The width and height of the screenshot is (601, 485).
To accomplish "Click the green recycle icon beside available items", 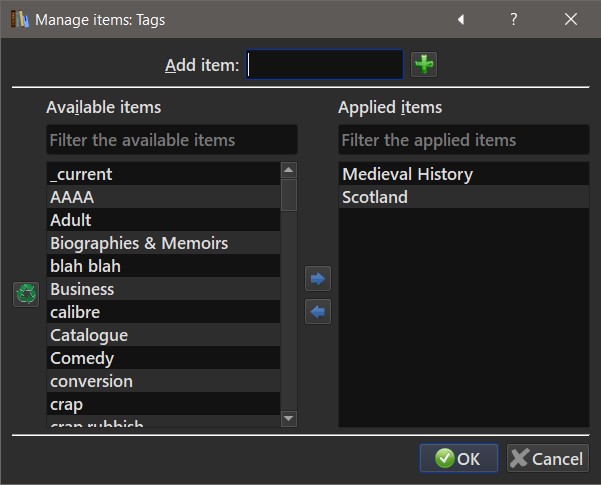I will (x=26, y=294).
